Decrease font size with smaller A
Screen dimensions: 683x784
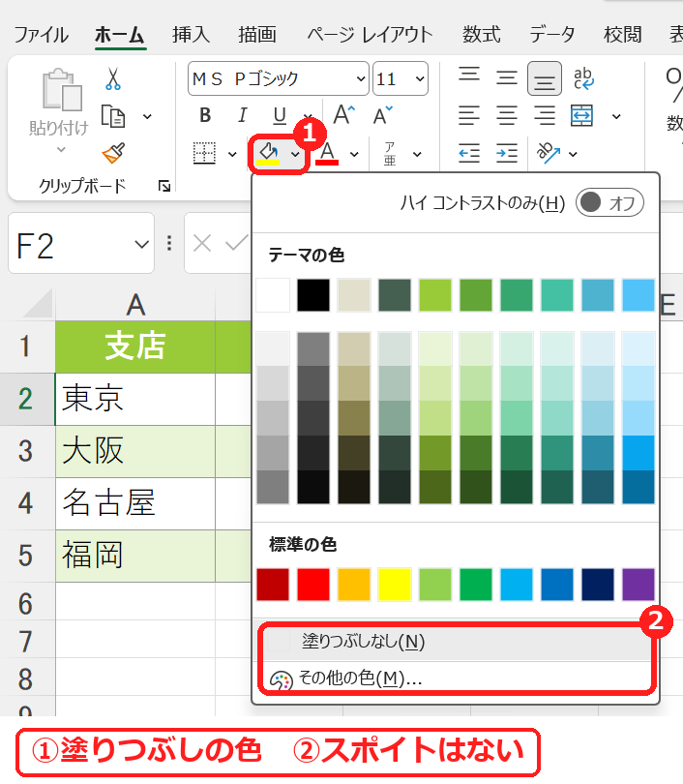(x=383, y=115)
